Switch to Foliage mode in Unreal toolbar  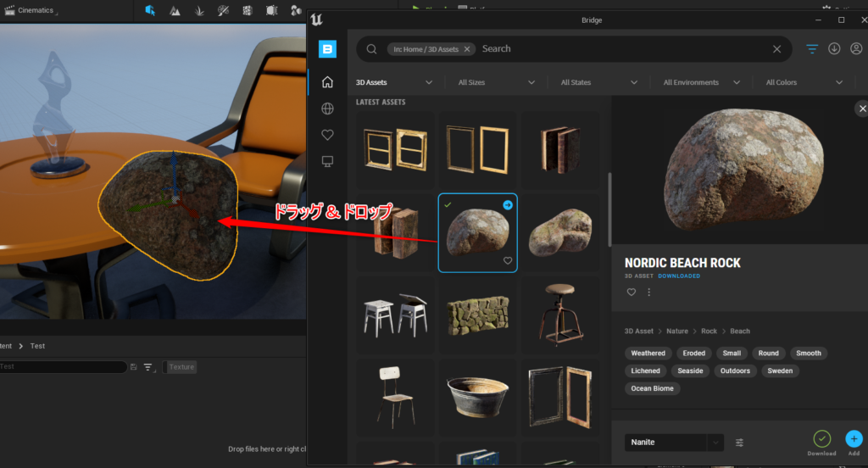tap(198, 10)
